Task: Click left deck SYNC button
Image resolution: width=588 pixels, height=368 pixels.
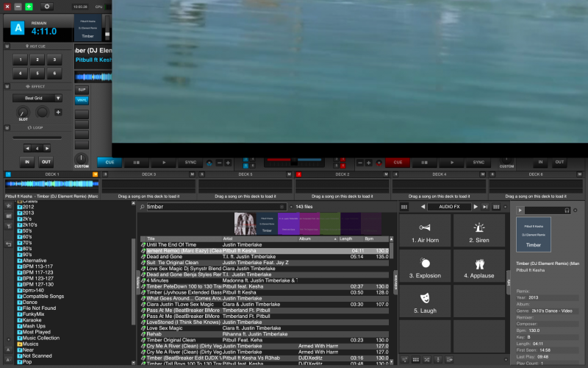Action: [190, 162]
